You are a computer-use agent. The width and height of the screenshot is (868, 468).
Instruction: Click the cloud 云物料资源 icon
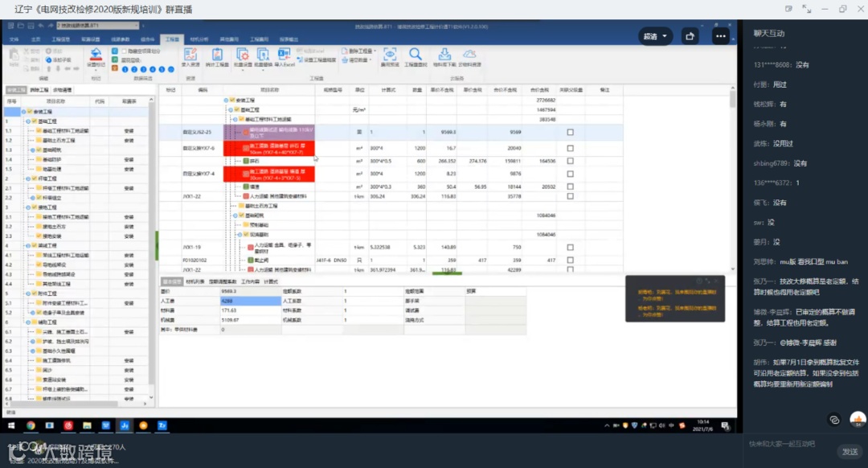click(469, 54)
